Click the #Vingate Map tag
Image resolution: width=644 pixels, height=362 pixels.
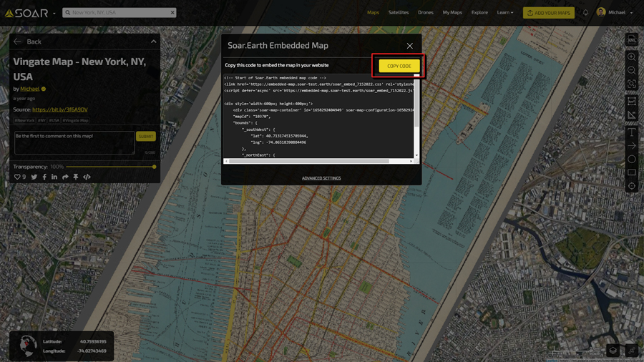click(76, 120)
